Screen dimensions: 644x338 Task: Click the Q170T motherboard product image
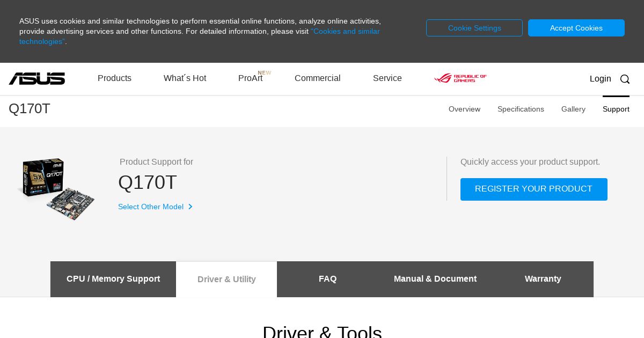[x=56, y=189]
